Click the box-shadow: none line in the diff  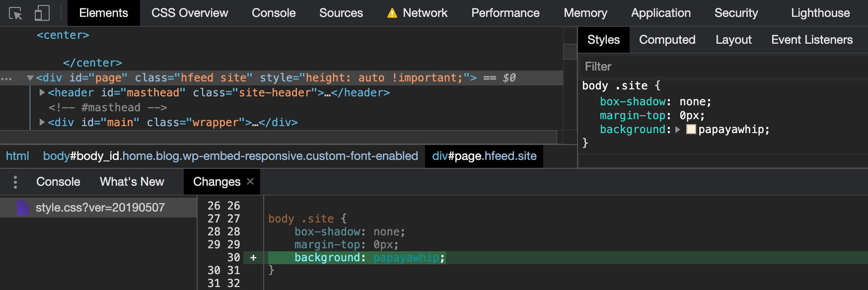[x=350, y=232]
